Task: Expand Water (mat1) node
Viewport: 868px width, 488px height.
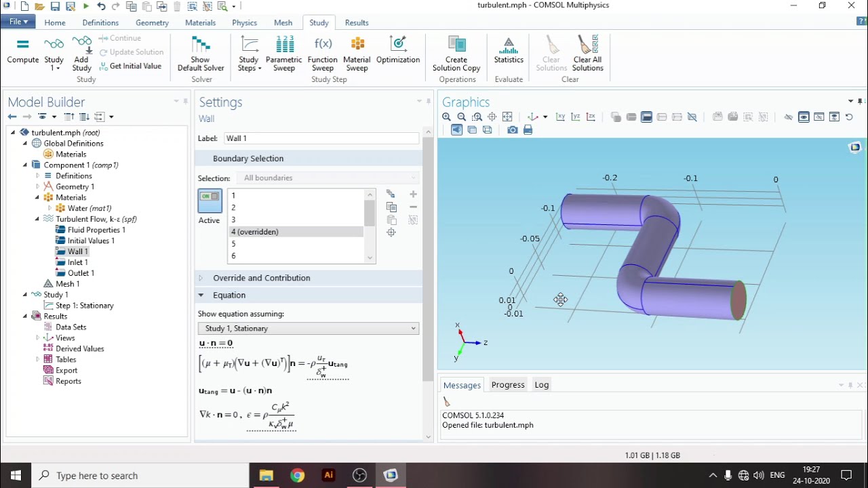Action: click(50, 208)
